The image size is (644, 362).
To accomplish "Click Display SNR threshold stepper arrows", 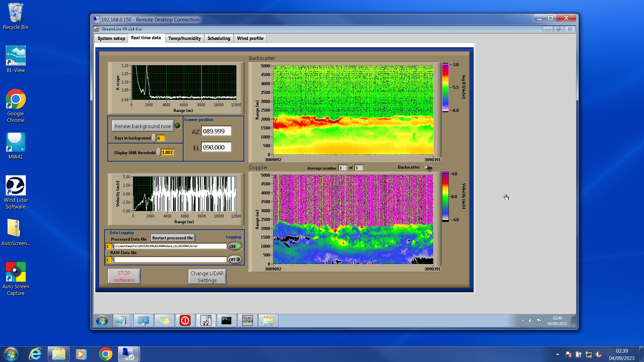I will (x=159, y=153).
